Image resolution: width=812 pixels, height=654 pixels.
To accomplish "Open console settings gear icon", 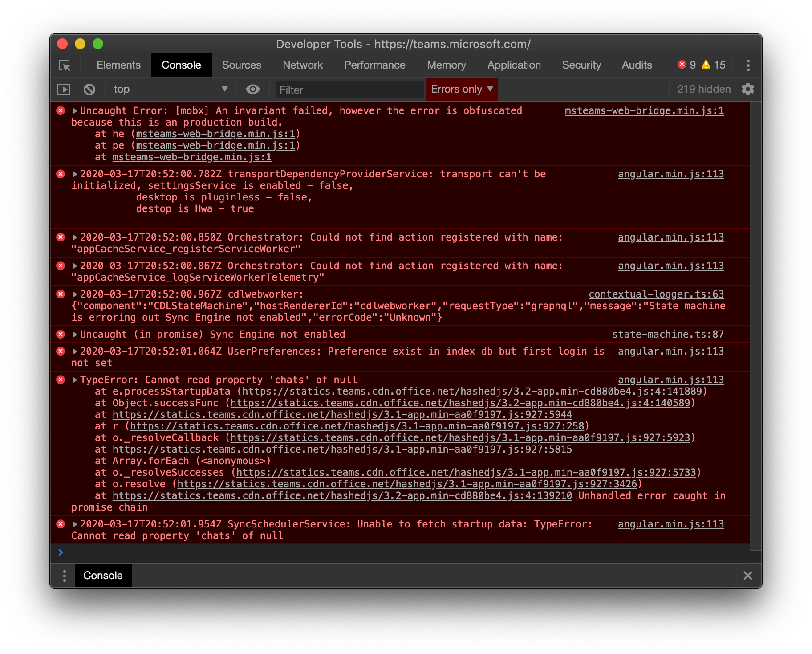I will click(x=748, y=90).
